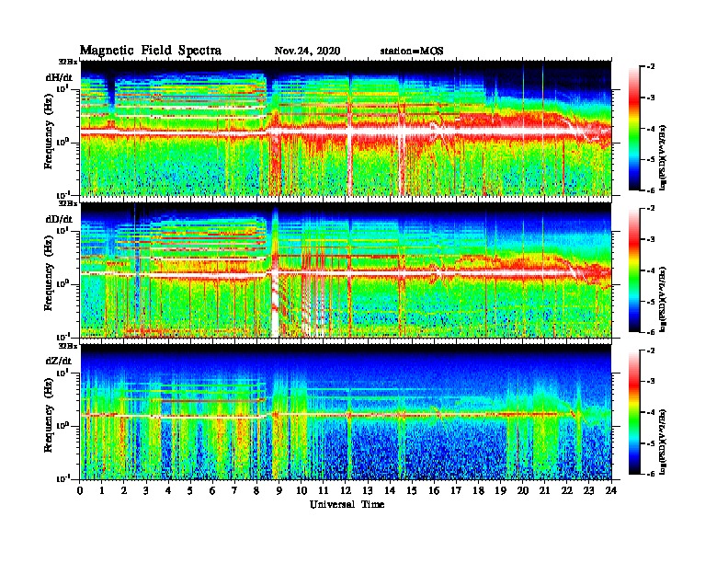Click hour tick label "21"
This screenshot has width=728, height=563.
click(544, 490)
